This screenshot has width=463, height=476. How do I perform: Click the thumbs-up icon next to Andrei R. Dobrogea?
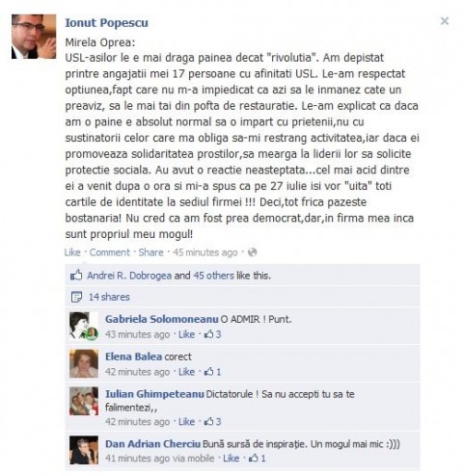76,275
